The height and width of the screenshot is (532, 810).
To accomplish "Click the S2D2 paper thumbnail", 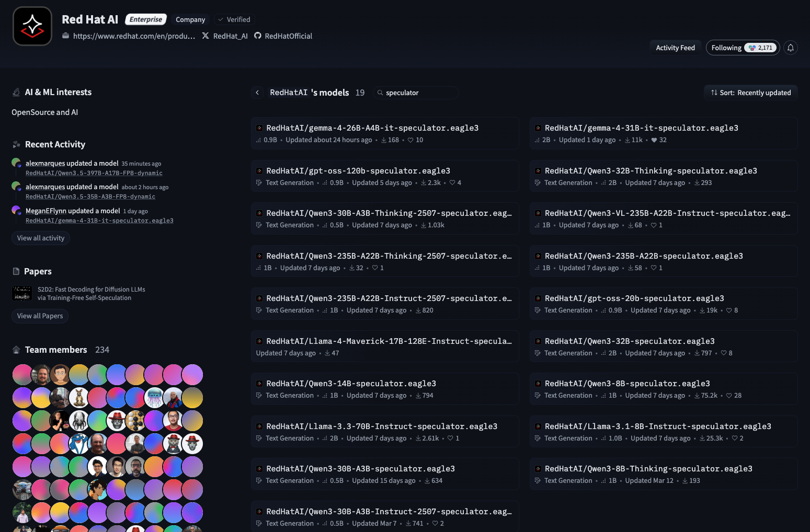I will 22,293.
